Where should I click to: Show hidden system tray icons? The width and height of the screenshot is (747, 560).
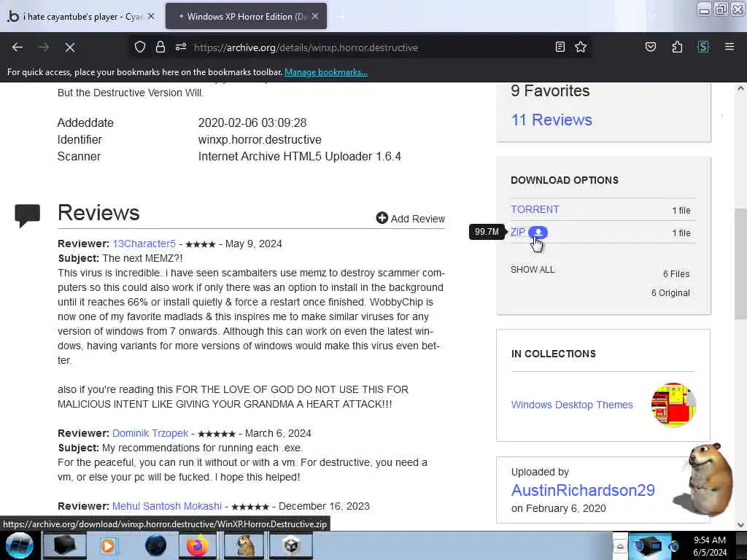point(620,546)
